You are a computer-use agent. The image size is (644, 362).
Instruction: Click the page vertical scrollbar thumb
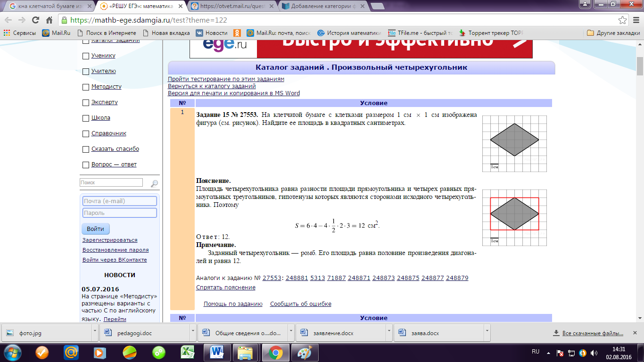640,66
